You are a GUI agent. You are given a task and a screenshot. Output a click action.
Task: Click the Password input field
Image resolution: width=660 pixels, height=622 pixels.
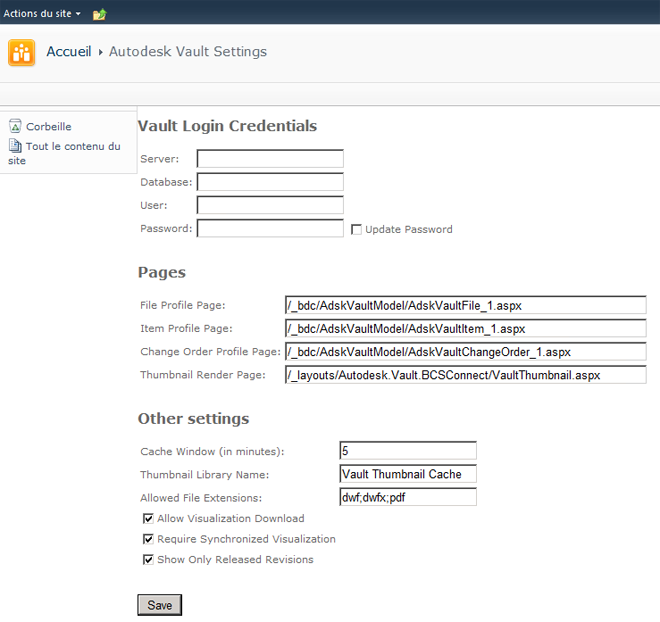[x=270, y=228]
